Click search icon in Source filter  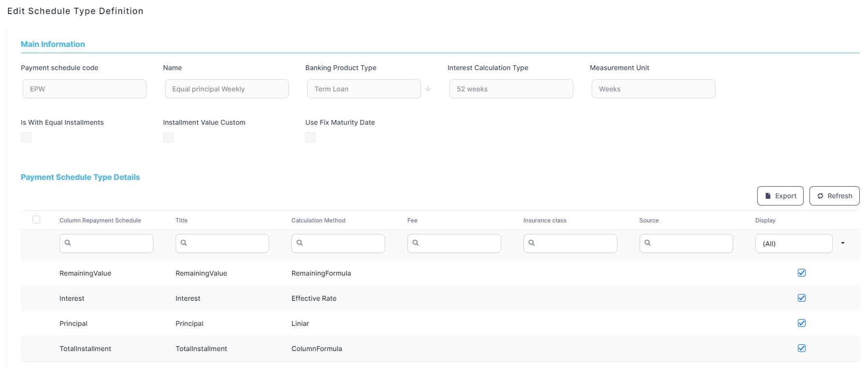(647, 243)
